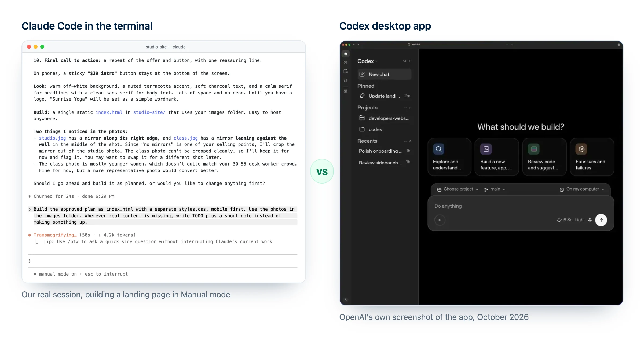Click the green zoom button on terminal window
Viewport: 644px width, 344px height.
tap(42, 47)
